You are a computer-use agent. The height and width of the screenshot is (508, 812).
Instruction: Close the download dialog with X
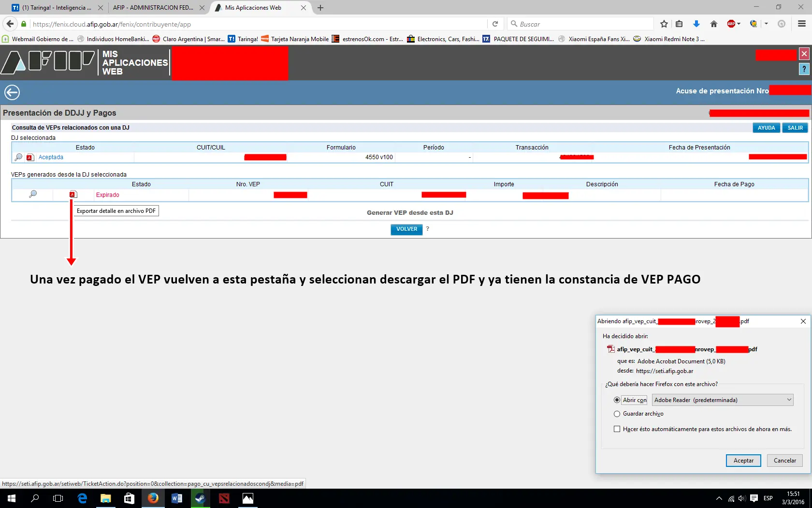(x=803, y=321)
